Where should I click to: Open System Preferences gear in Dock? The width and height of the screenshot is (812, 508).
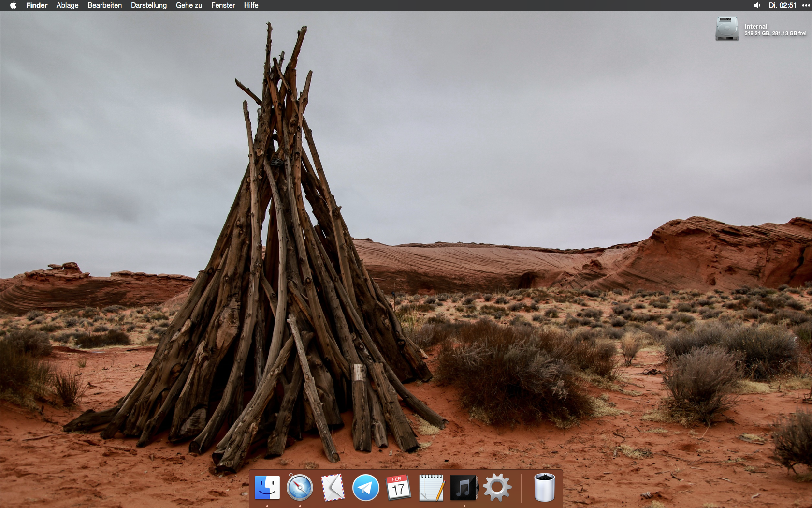[497, 487]
